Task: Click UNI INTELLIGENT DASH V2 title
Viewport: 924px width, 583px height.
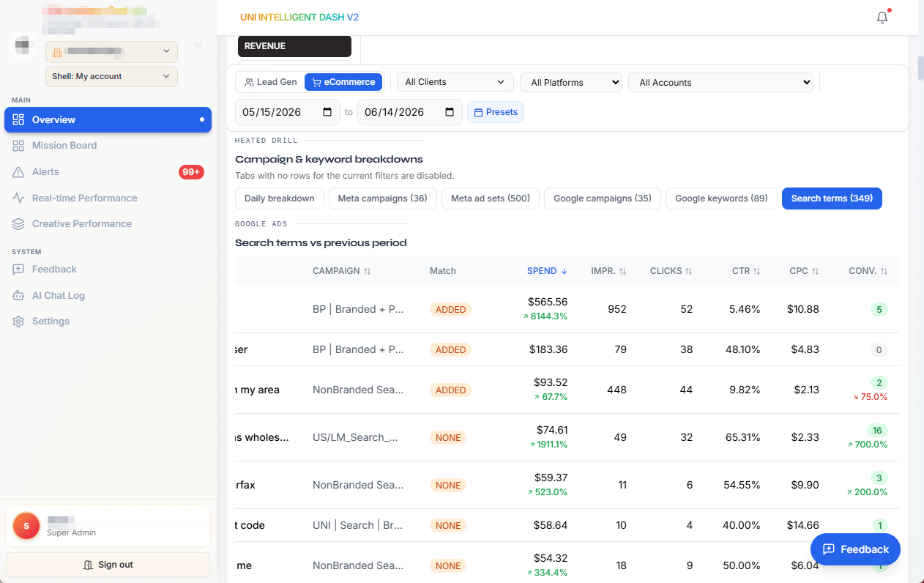Action: coord(299,17)
